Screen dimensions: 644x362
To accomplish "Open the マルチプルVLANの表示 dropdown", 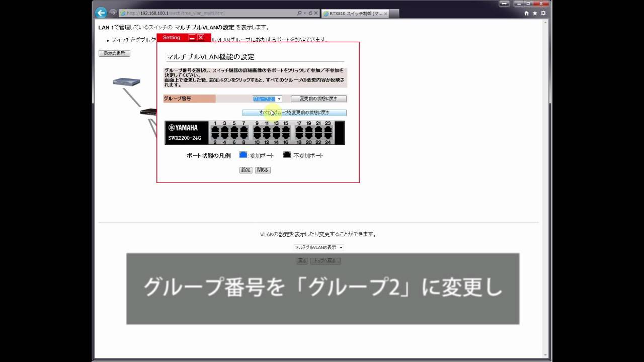I will pos(318,247).
